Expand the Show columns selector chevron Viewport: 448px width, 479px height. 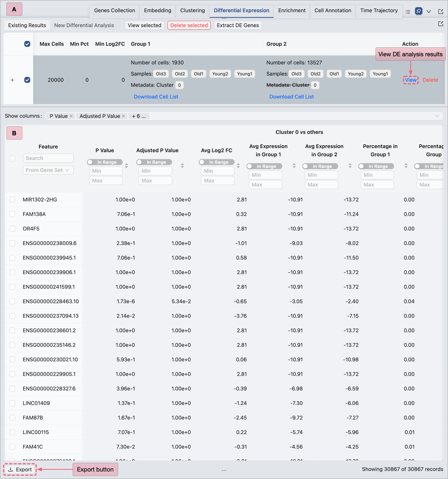437,116
